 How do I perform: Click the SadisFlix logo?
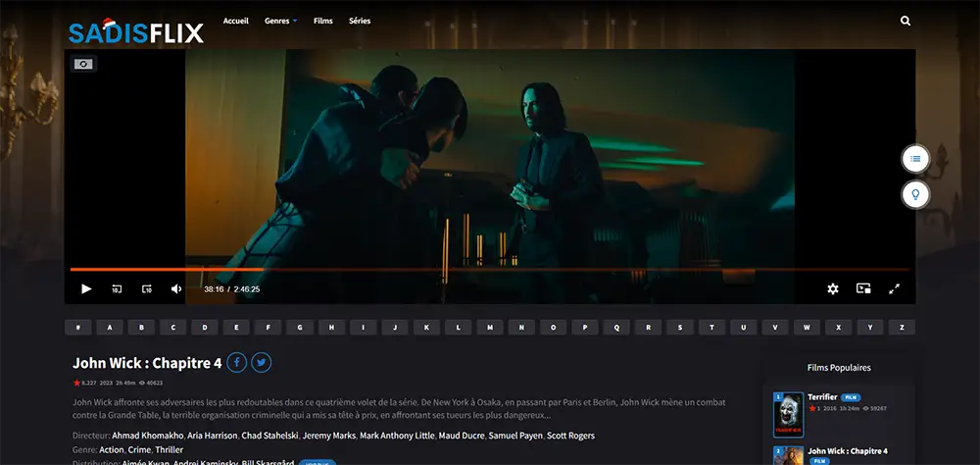[135, 32]
